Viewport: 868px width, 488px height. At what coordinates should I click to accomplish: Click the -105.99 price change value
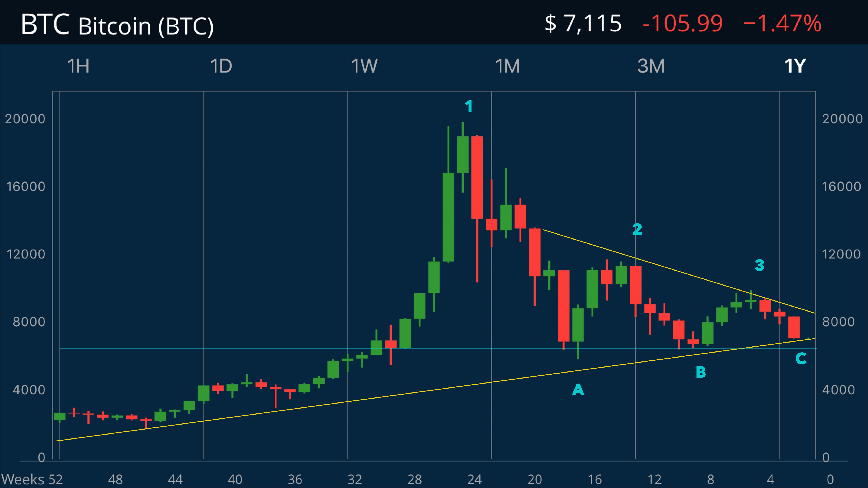point(683,24)
